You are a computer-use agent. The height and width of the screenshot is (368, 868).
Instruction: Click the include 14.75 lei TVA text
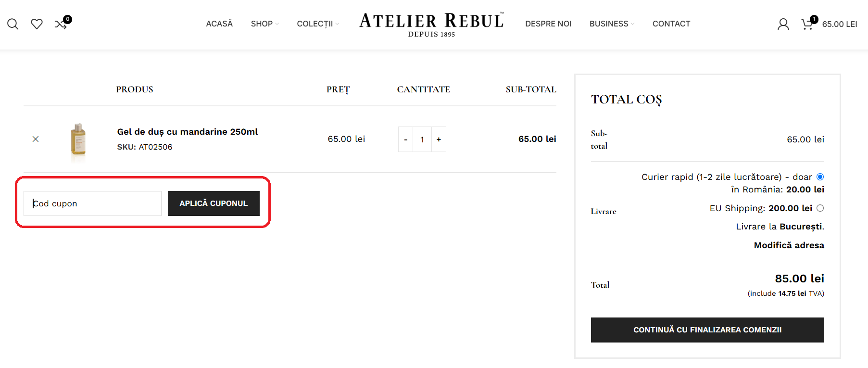786,293
